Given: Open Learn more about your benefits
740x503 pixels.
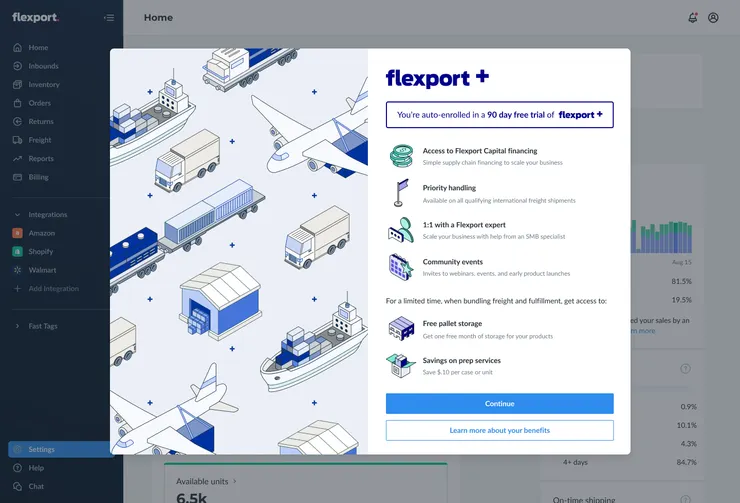Looking at the screenshot, I should pos(499,430).
